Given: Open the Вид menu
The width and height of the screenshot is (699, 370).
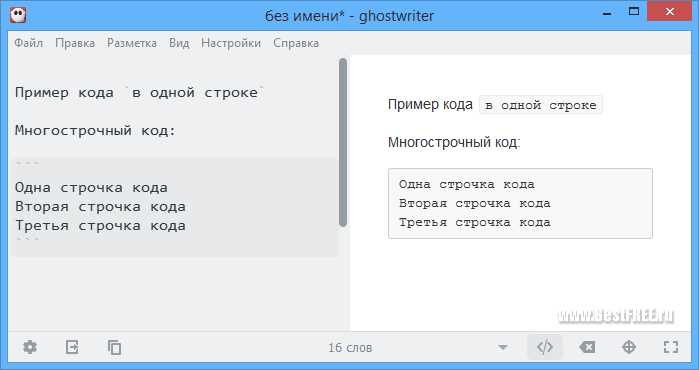Looking at the screenshot, I should coord(179,43).
